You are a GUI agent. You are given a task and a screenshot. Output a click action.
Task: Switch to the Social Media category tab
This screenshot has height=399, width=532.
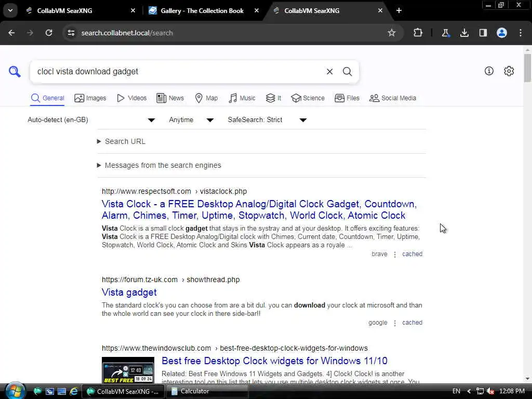pyautogui.click(x=393, y=98)
